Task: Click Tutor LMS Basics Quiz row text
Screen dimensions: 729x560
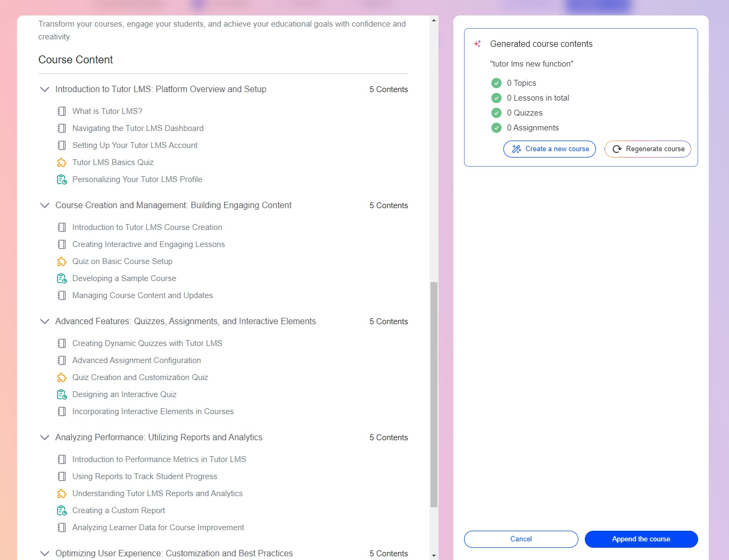Action: 113,162
